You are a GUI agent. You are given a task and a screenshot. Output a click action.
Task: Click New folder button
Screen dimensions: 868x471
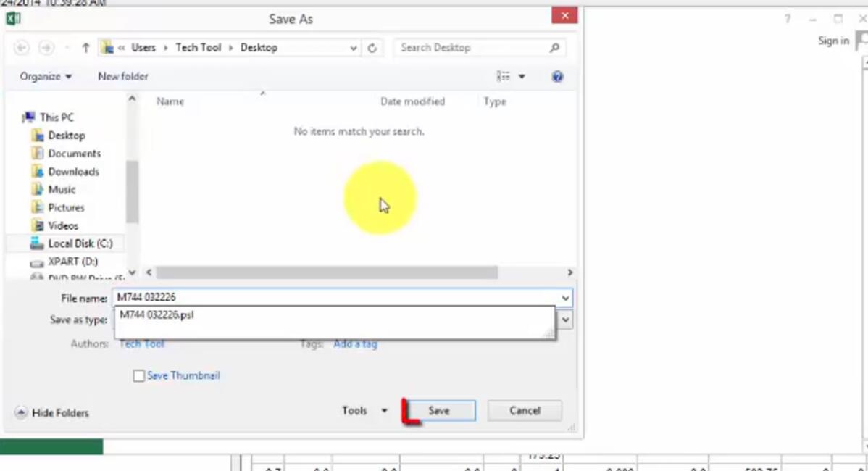[x=123, y=76]
